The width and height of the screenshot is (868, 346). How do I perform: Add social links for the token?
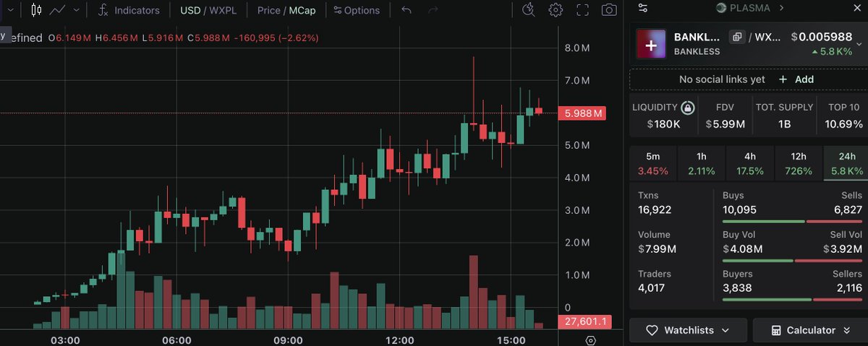(x=796, y=79)
